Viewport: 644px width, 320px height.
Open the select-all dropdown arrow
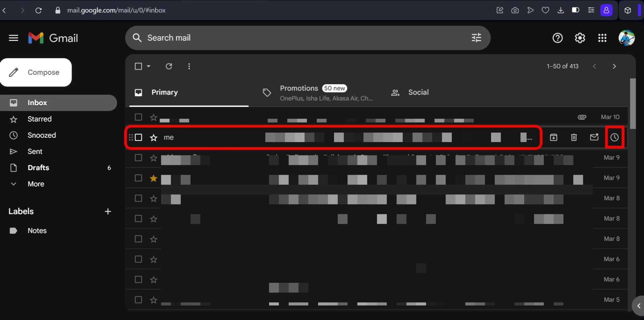click(x=148, y=66)
